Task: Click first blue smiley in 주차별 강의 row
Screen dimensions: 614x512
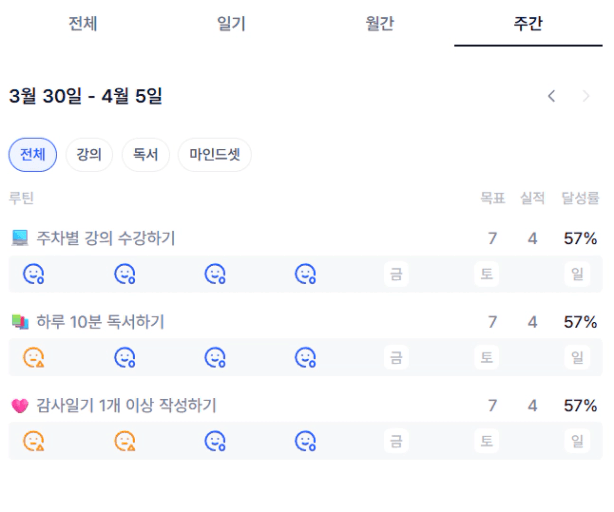Action: pyautogui.click(x=34, y=274)
